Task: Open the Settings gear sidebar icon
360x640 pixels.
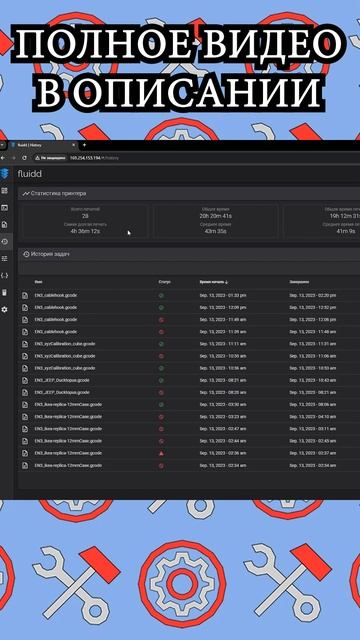Action: pos(4,310)
